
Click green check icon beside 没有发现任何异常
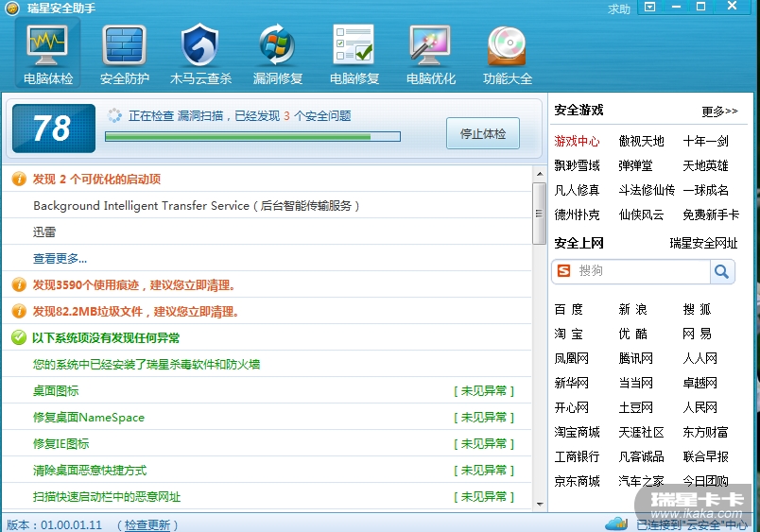18,337
